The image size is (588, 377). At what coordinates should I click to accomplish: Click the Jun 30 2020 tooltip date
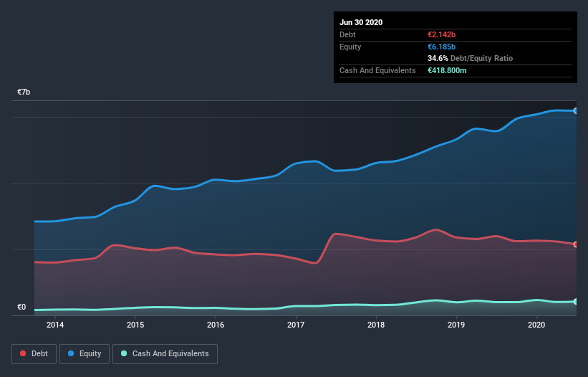361,22
